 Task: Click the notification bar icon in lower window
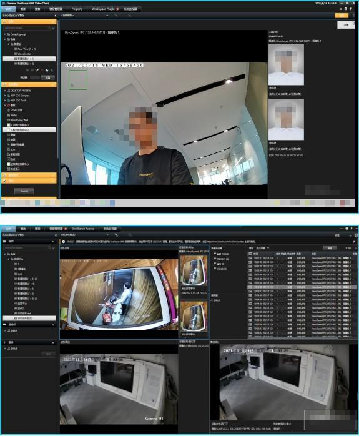pos(63,241)
